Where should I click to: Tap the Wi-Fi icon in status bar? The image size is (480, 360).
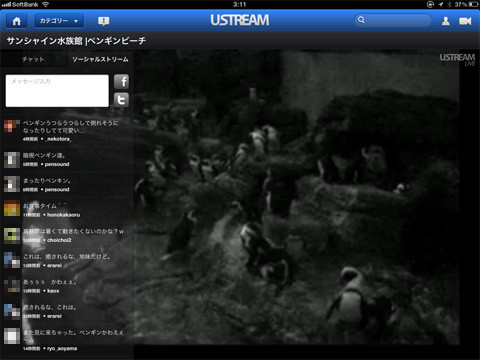[x=45, y=4]
